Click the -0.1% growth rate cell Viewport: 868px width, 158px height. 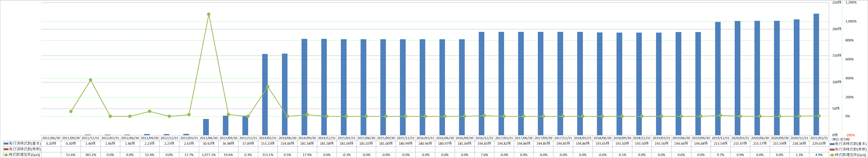coord(622,155)
